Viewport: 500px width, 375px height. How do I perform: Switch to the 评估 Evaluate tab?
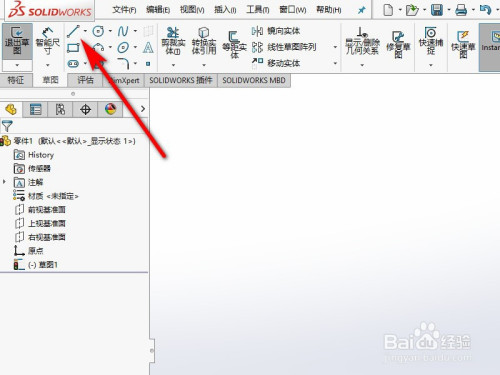click(85, 80)
